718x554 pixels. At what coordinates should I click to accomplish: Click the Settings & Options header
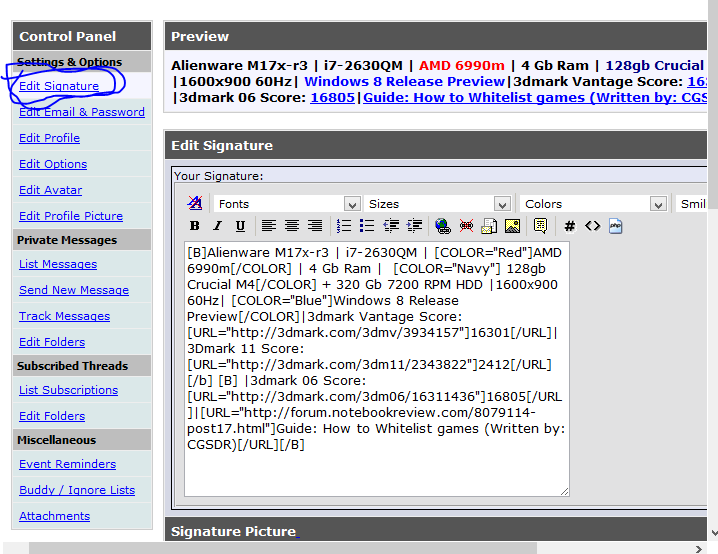[x=82, y=62]
